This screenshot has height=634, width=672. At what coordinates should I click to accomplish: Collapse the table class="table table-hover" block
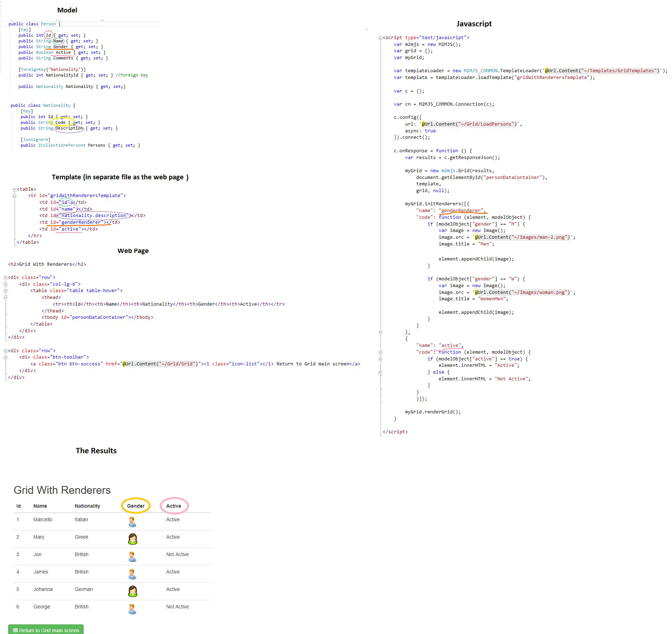pos(6,291)
